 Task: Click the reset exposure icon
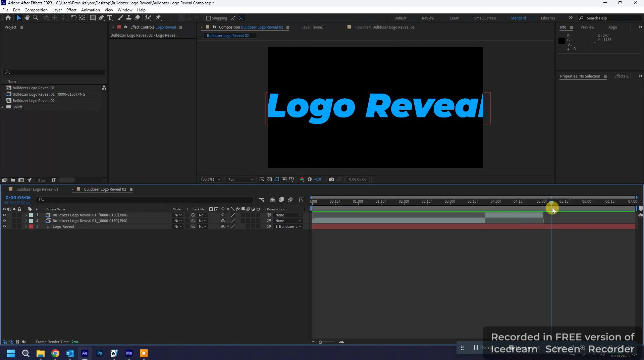point(310,179)
